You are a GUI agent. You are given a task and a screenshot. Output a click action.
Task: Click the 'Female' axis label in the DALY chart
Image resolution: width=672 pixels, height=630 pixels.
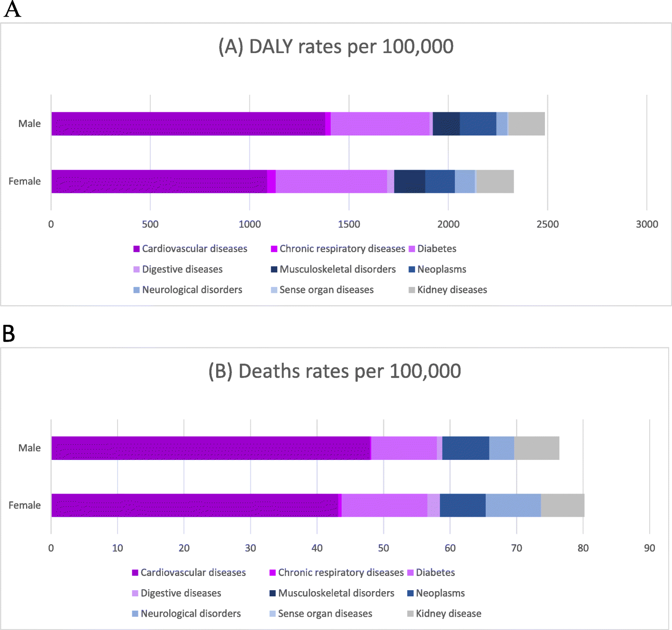click(x=25, y=181)
